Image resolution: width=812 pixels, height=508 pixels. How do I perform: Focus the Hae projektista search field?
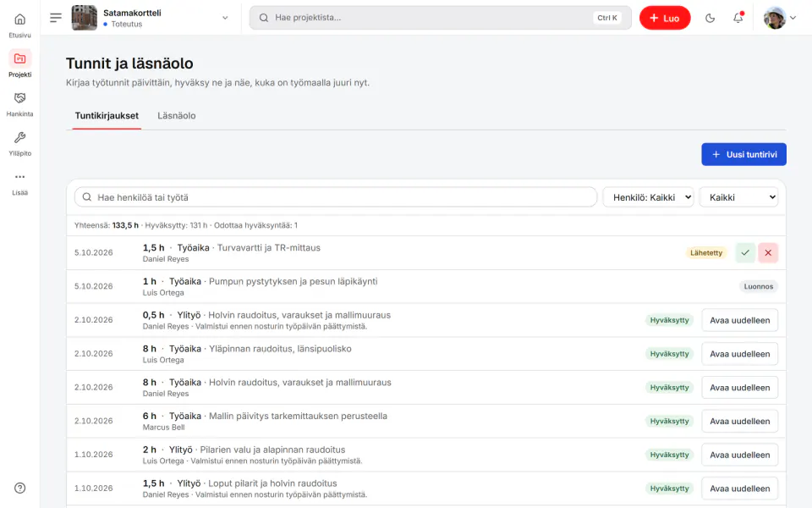pos(440,18)
